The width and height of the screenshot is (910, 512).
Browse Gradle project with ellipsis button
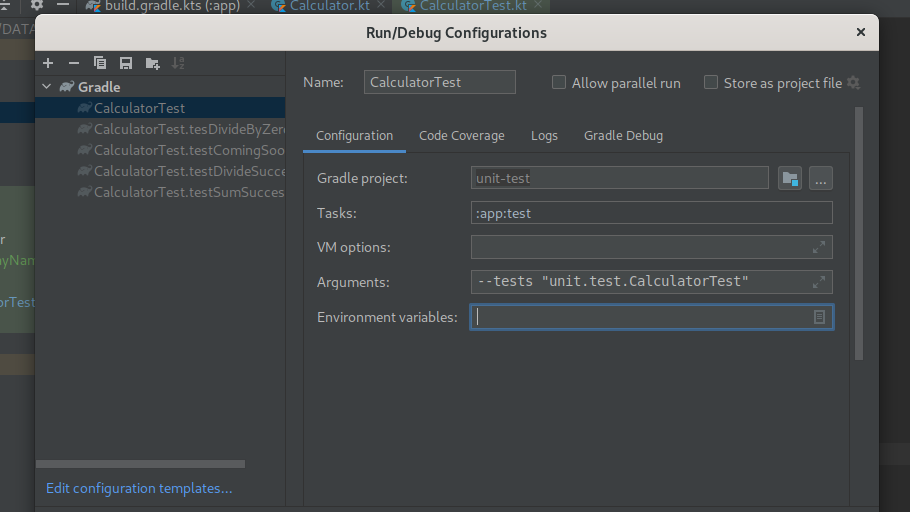click(x=821, y=178)
